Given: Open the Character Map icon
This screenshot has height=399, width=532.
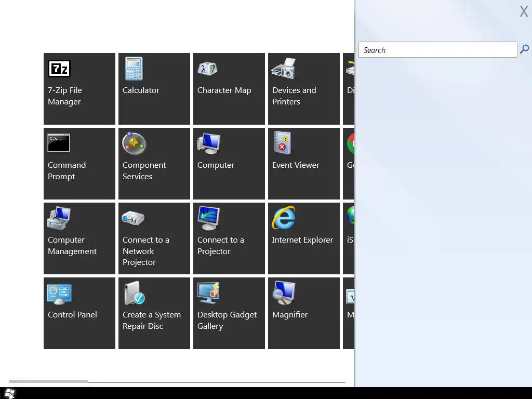Looking at the screenshot, I should pos(207,69).
